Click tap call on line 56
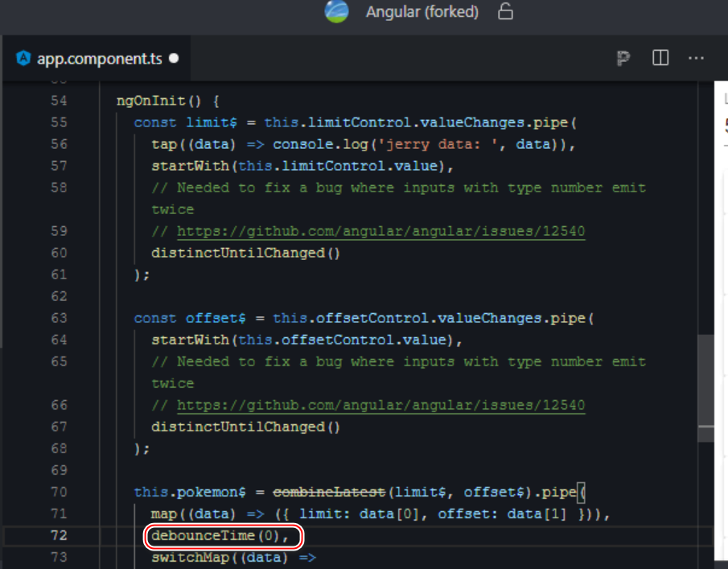The height and width of the screenshot is (569, 728). click(164, 144)
